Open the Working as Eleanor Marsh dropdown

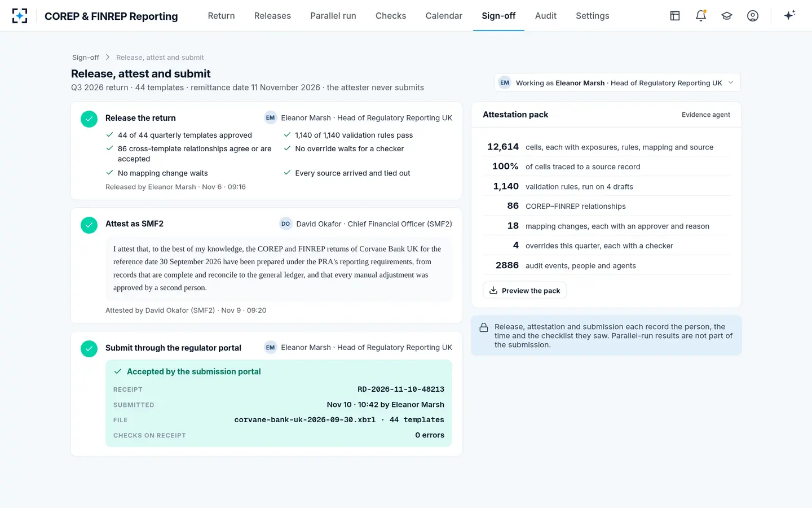(x=617, y=83)
